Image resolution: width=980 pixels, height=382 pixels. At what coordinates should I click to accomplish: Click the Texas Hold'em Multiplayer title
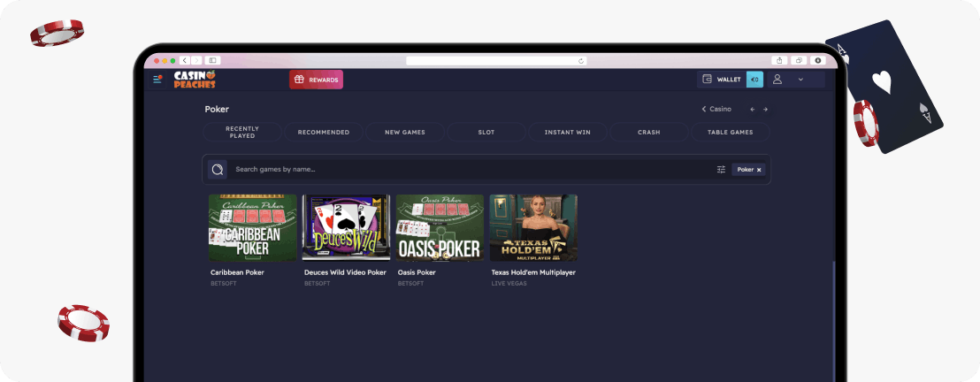pos(533,272)
